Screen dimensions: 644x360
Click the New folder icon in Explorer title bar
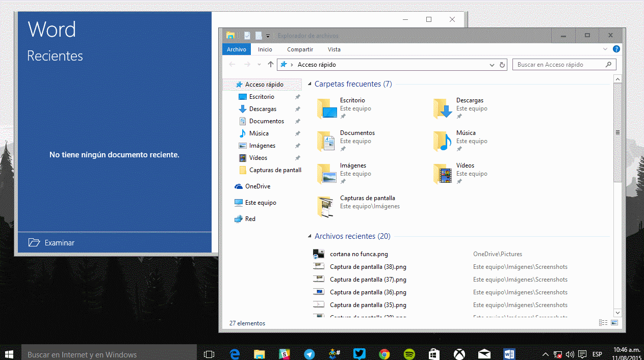[x=259, y=35]
